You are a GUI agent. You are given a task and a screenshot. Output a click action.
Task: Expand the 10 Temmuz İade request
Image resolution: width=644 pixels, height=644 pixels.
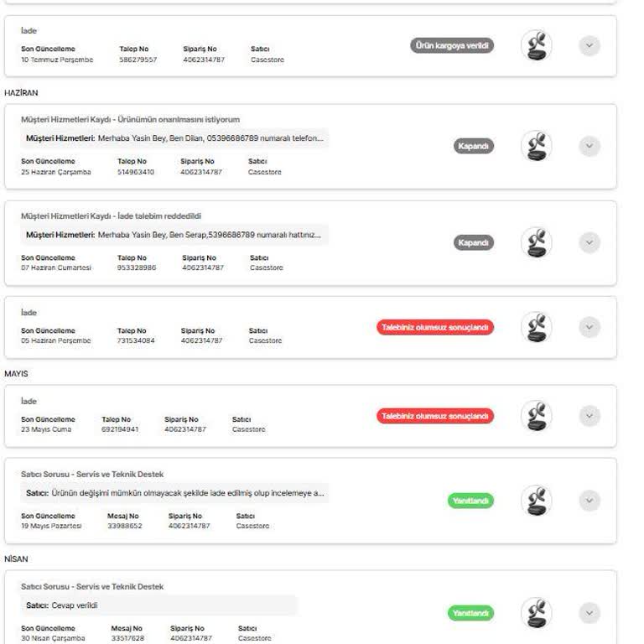point(589,45)
